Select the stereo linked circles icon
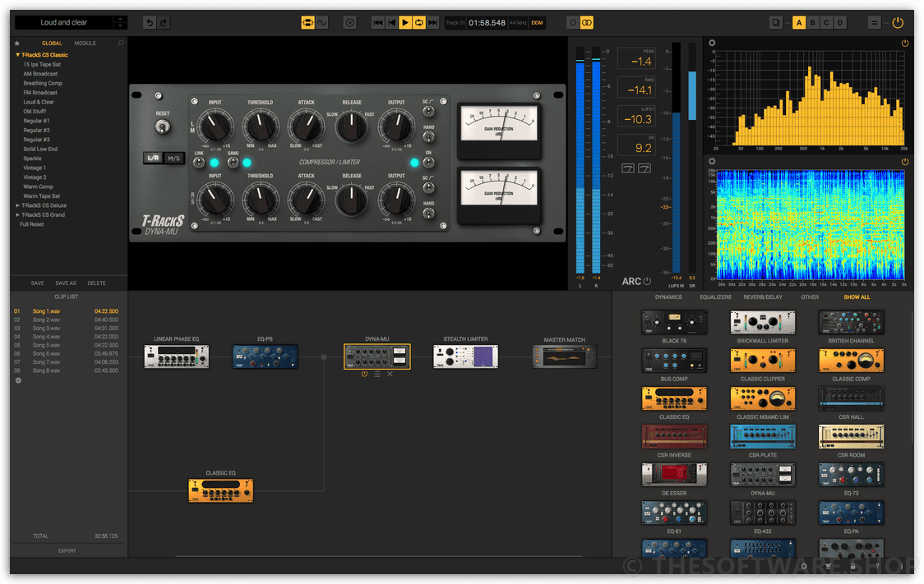 pos(586,22)
